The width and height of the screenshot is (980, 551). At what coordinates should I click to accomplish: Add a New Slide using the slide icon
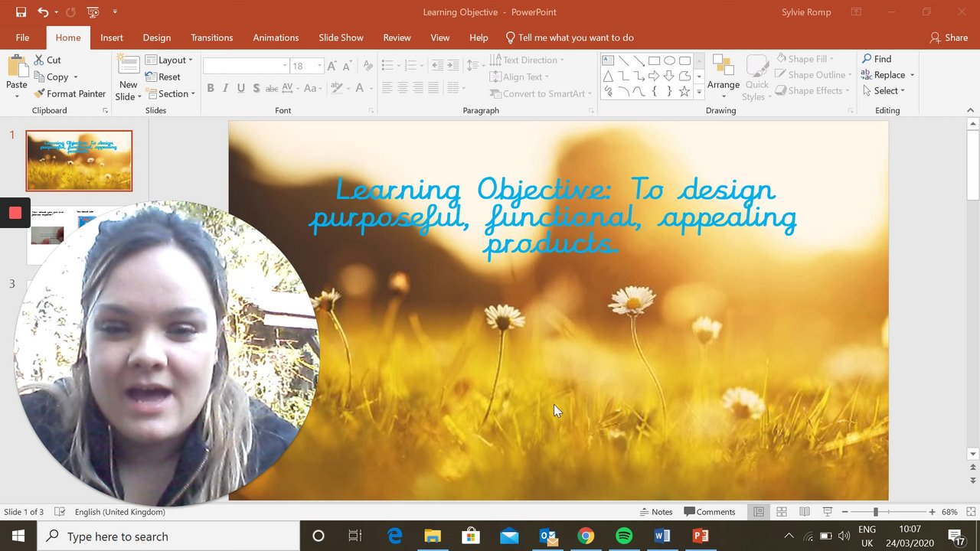pos(128,65)
